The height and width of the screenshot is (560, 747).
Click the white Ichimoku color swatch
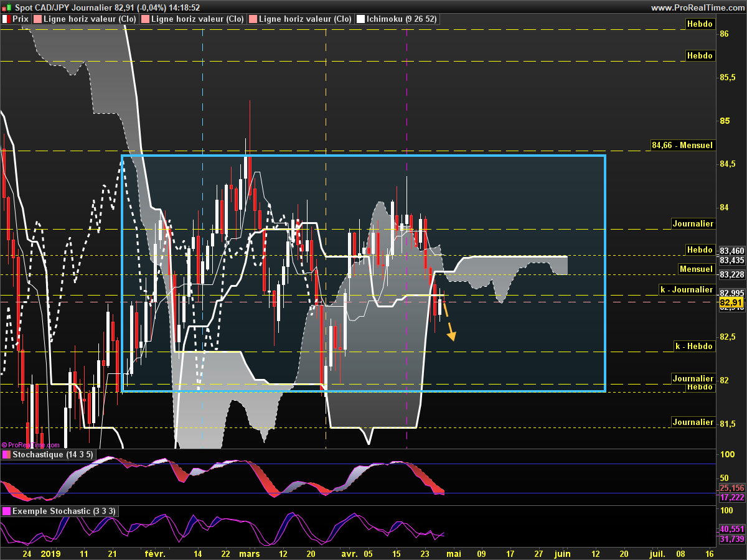click(x=360, y=19)
